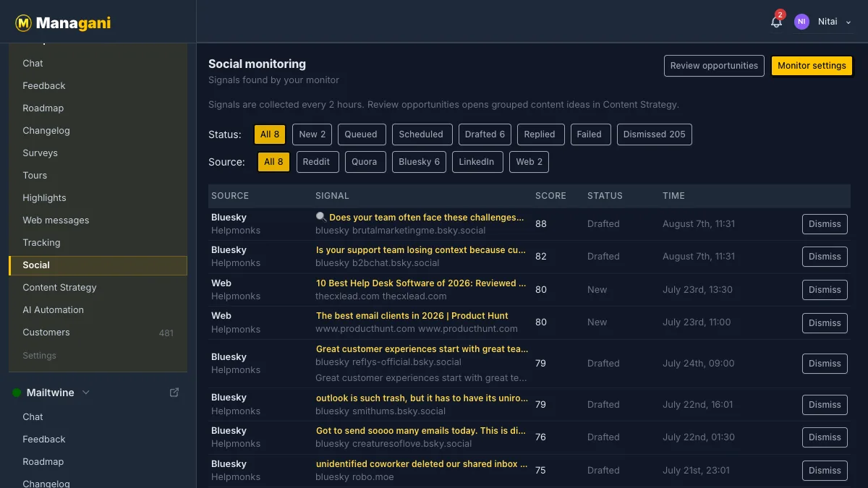Filter source by Quora
This screenshot has width=868, height=488.
tap(365, 162)
